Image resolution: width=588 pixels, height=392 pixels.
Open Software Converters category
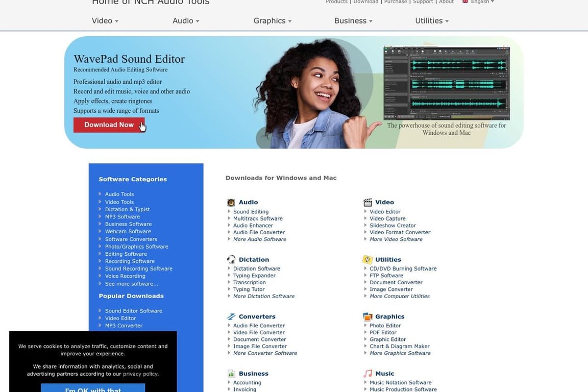pos(131,239)
